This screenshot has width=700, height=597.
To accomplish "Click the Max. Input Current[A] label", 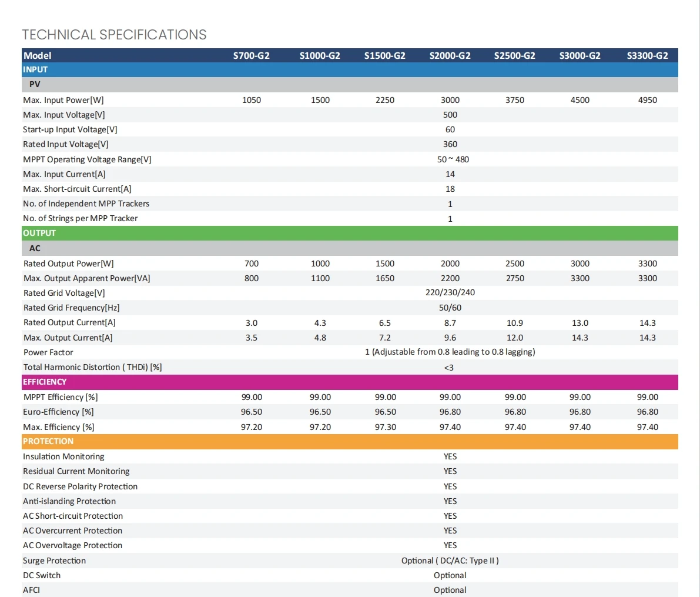I will tap(64, 174).
